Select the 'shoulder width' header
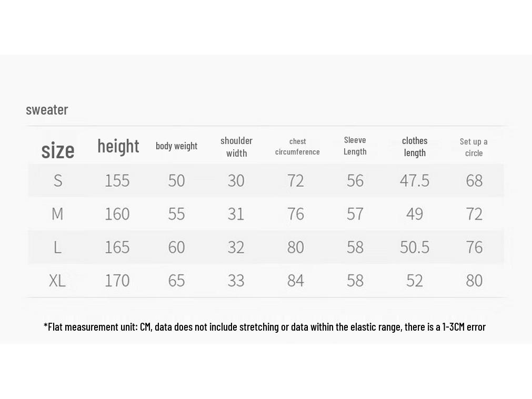 click(236, 147)
